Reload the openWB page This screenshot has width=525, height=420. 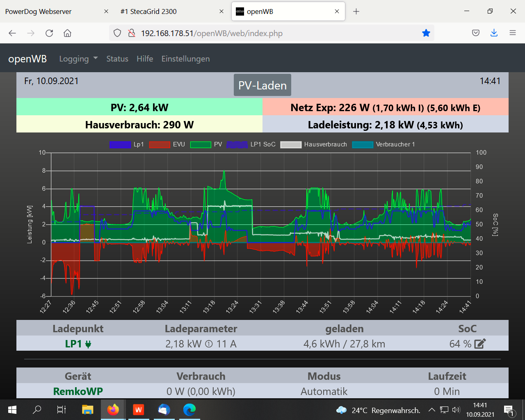49,33
